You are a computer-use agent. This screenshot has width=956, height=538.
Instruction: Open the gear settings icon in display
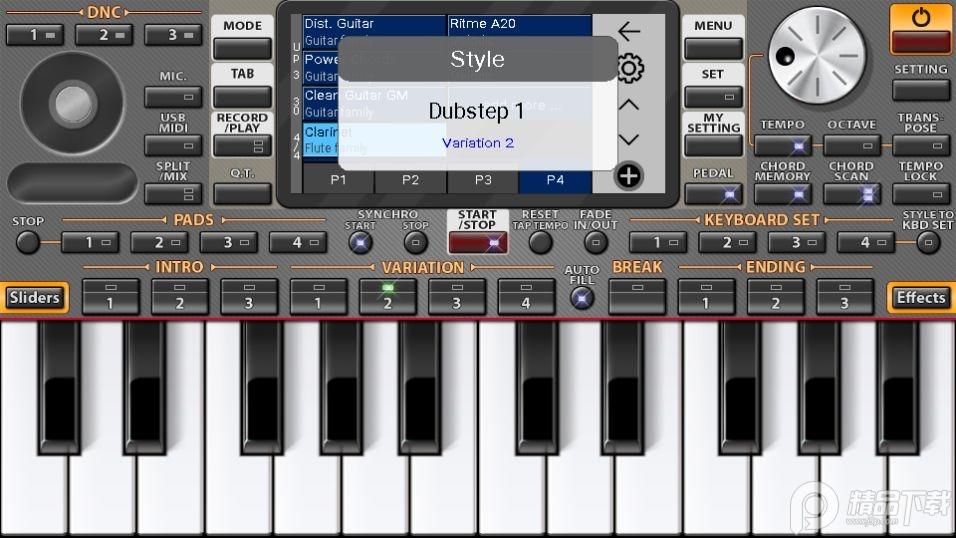[x=629, y=69]
